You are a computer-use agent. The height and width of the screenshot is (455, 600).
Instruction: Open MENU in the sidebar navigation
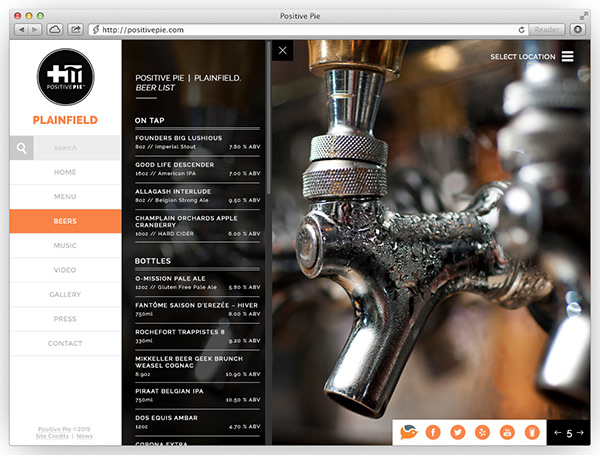click(65, 197)
